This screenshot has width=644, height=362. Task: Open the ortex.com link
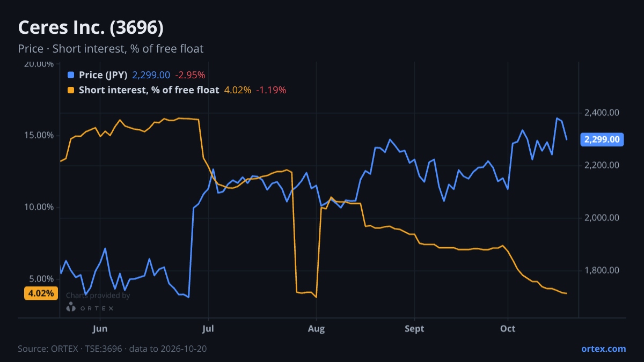[603, 349]
